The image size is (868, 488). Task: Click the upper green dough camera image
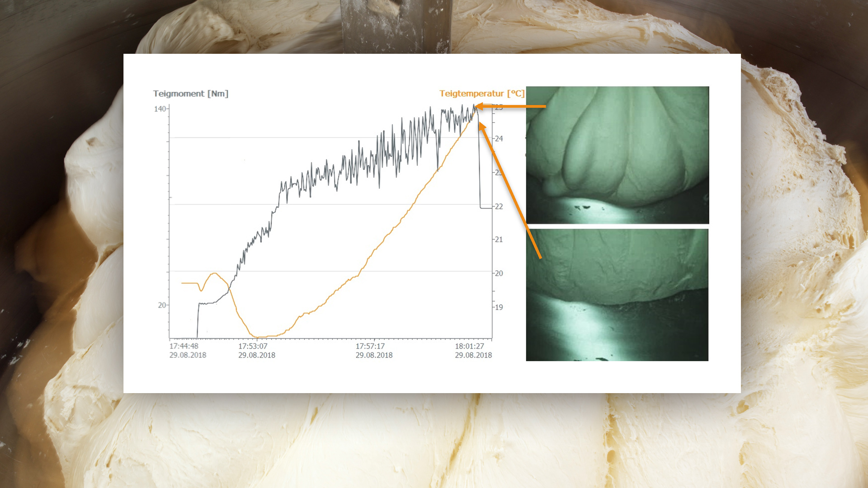[617, 155]
